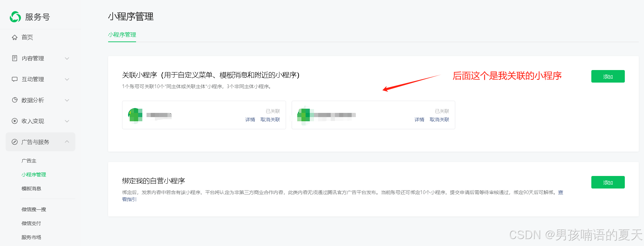Open the 模板消息 submenu item
The height and width of the screenshot is (246, 644).
(x=31, y=189)
